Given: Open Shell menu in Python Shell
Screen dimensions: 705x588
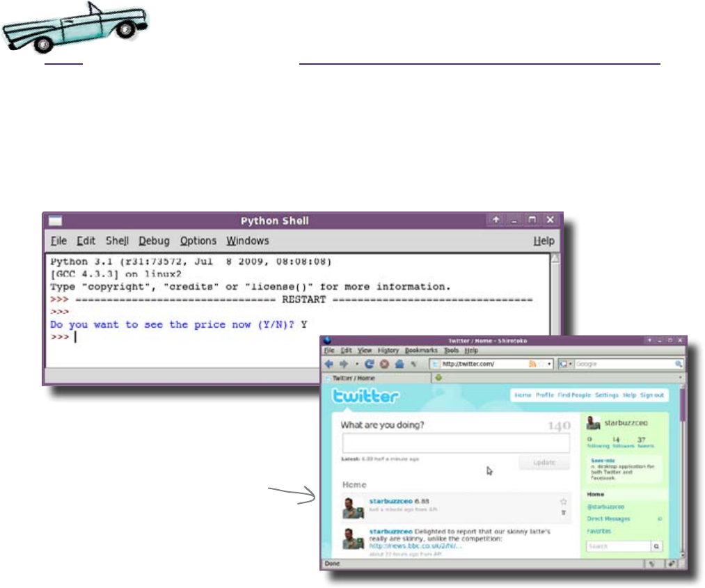Looking at the screenshot, I should click(118, 241).
